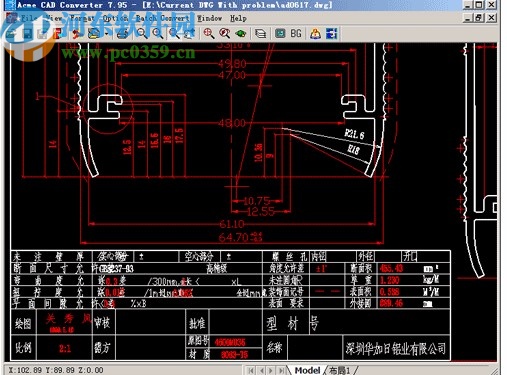The width and height of the screenshot is (507, 375).
Task: Activate the green 3D orbit tool
Action: pyautogui.click(x=241, y=34)
